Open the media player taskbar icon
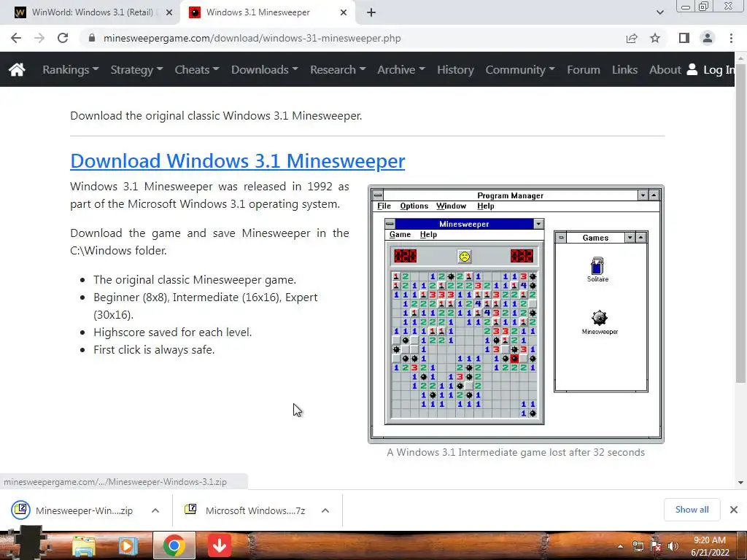This screenshot has height=560, width=747. (127, 545)
